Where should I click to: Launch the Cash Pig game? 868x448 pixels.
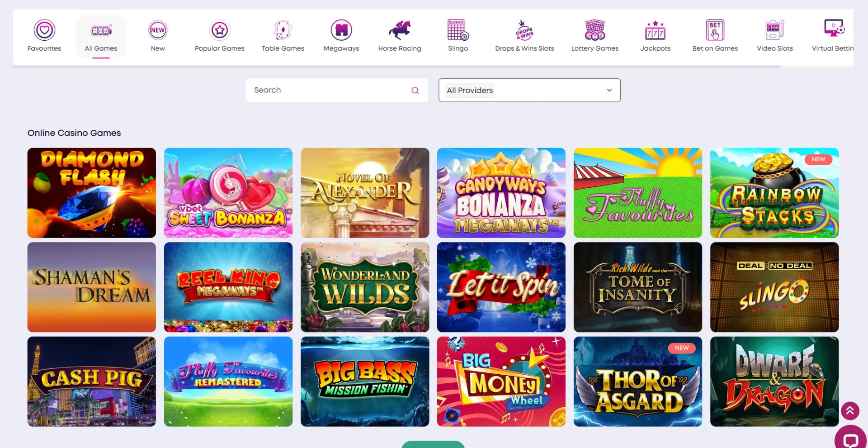coord(92,381)
